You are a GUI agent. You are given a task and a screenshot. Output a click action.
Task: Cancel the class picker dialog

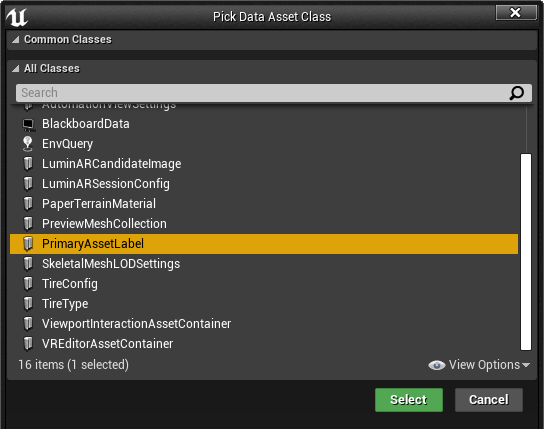(488, 400)
